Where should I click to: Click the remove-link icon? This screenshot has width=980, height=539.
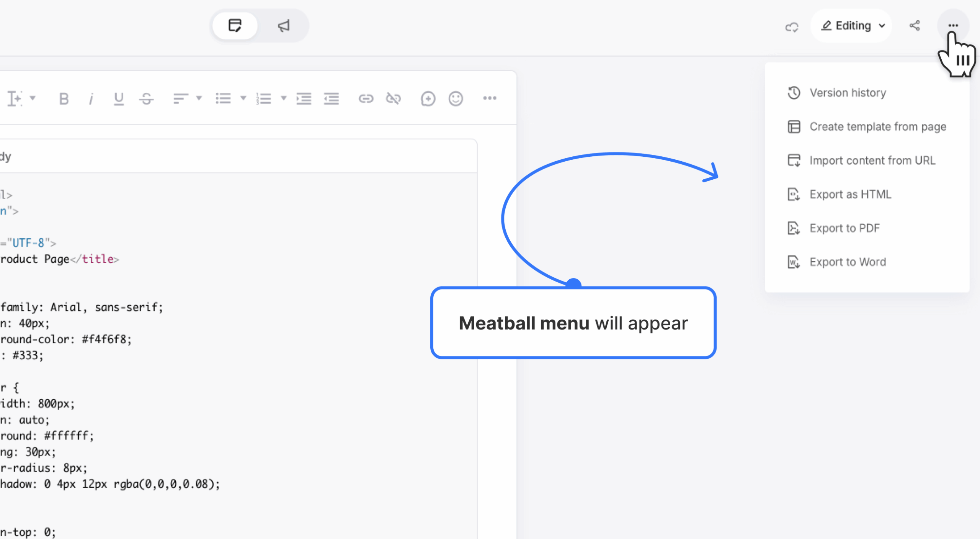[x=394, y=98]
